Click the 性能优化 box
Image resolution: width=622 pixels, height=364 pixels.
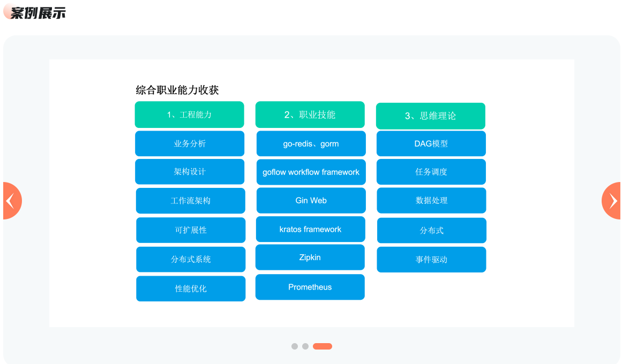point(191,289)
